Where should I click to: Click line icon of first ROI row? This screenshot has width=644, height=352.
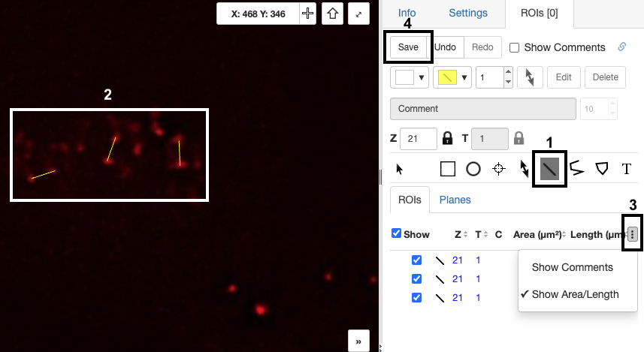(440, 260)
